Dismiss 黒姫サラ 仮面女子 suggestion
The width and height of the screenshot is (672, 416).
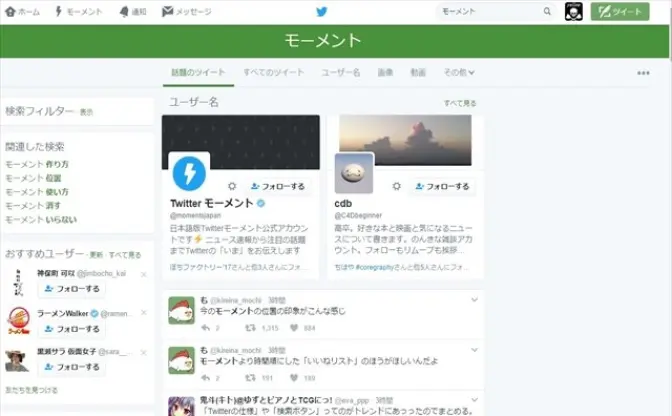[144, 353]
